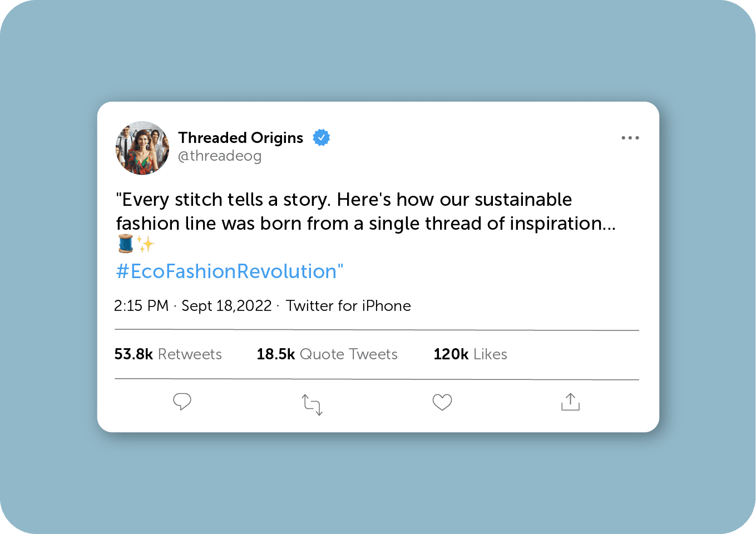Open the share upload icon

(x=570, y=402)
